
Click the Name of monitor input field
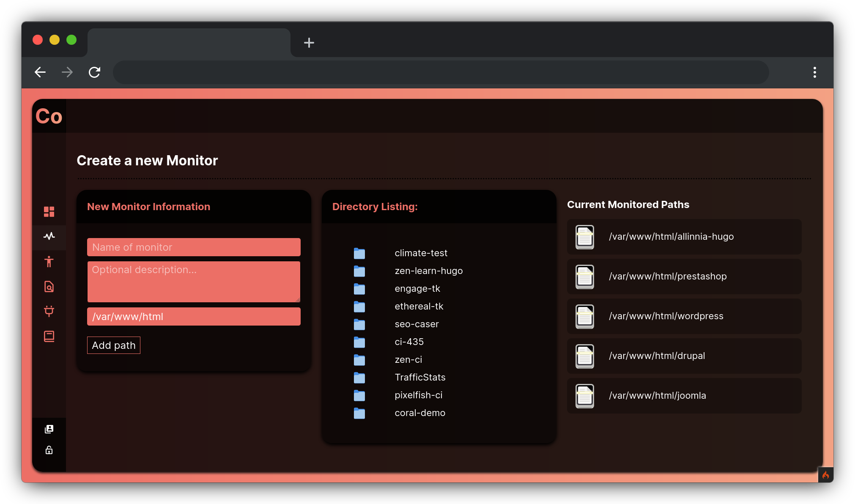tap(193, 247)
